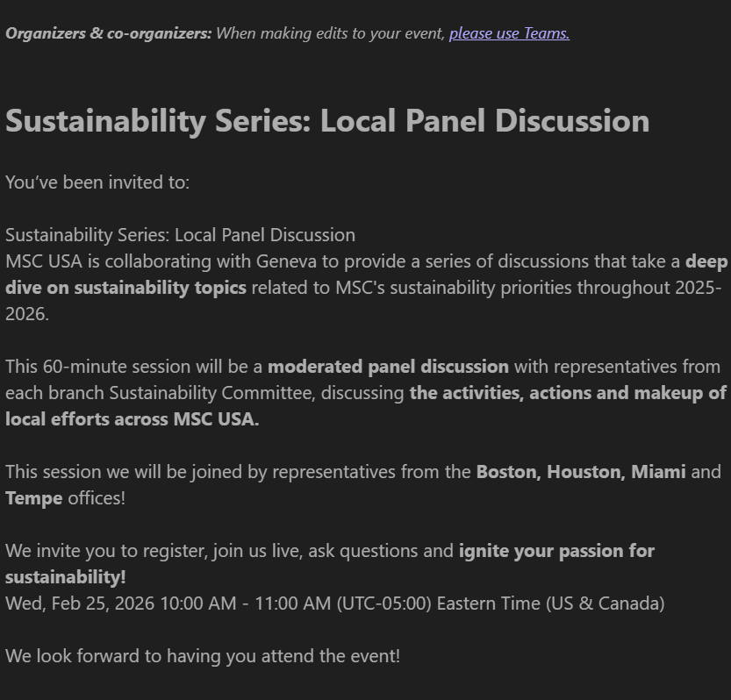This screenshot has width=731, height=700.
Task: Select the smaller Sustainability Series subtitle line
Action: pyautogui.click(x=181, y=235)
